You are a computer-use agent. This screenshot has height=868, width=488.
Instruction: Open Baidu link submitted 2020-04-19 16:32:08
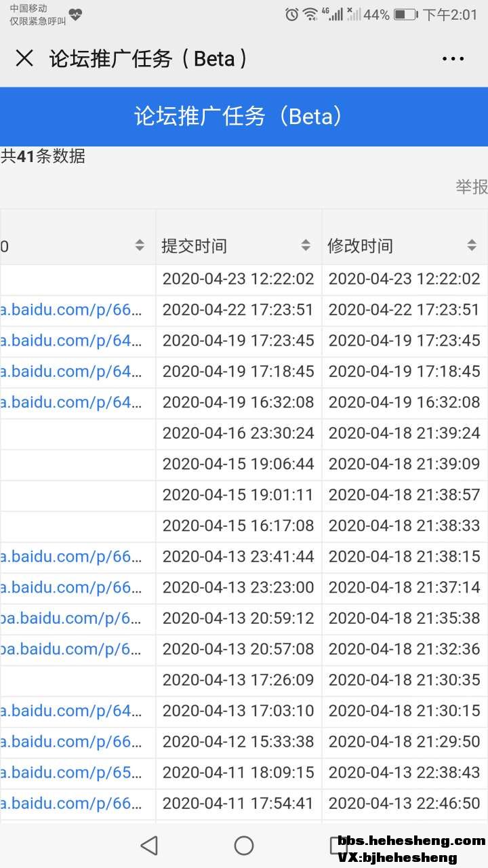tap(71, 402)
